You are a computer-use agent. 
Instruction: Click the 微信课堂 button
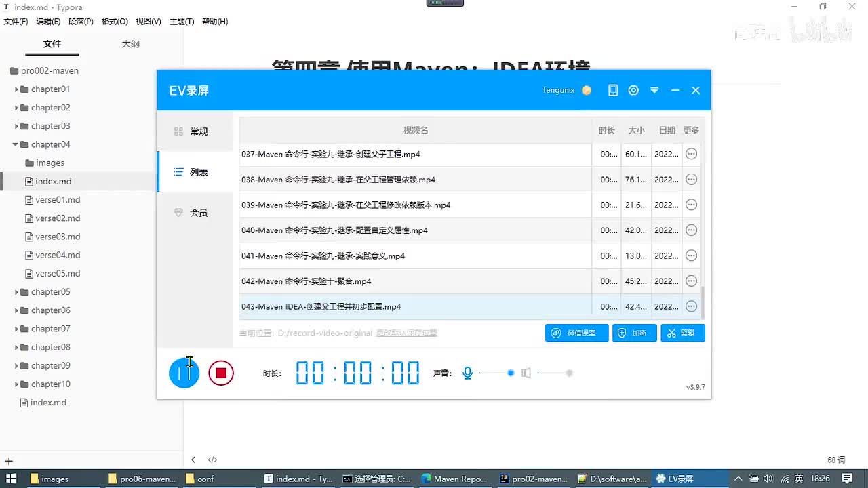pyautogui.click(x=577, y=333)
